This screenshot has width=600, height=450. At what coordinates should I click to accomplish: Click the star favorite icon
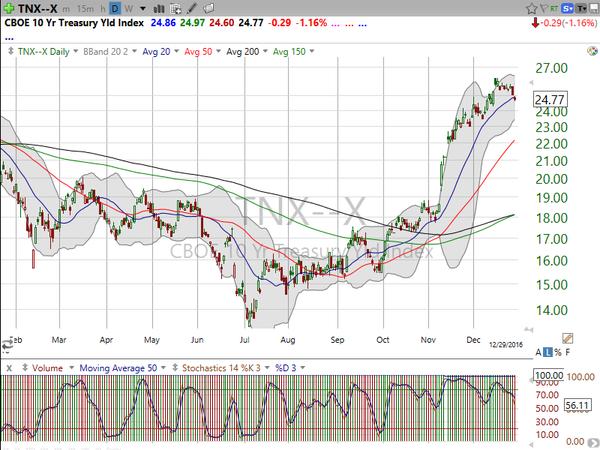[x=532, y=8]
